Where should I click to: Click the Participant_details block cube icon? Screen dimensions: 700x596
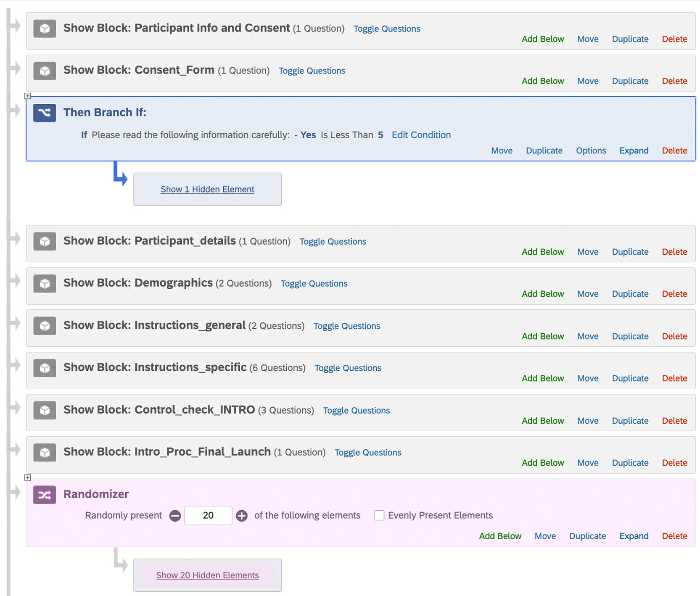[x=45, y=242]
